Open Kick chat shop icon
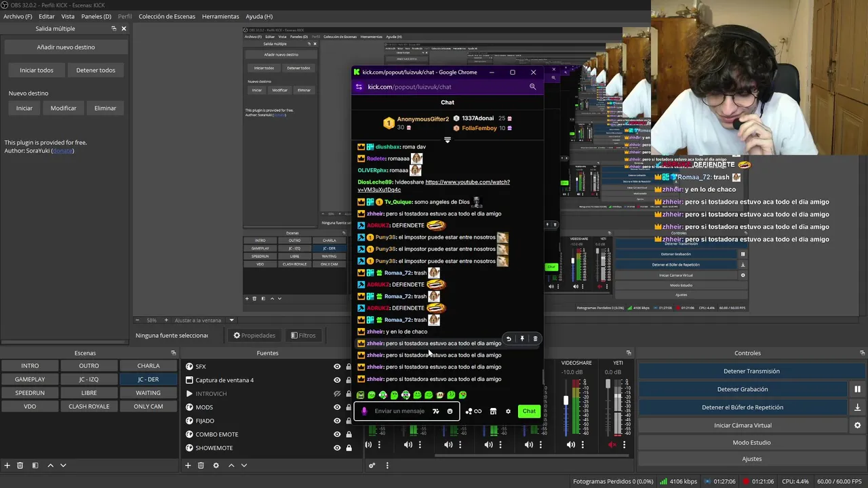The image size is (868, 488). (x=493, y=411)
